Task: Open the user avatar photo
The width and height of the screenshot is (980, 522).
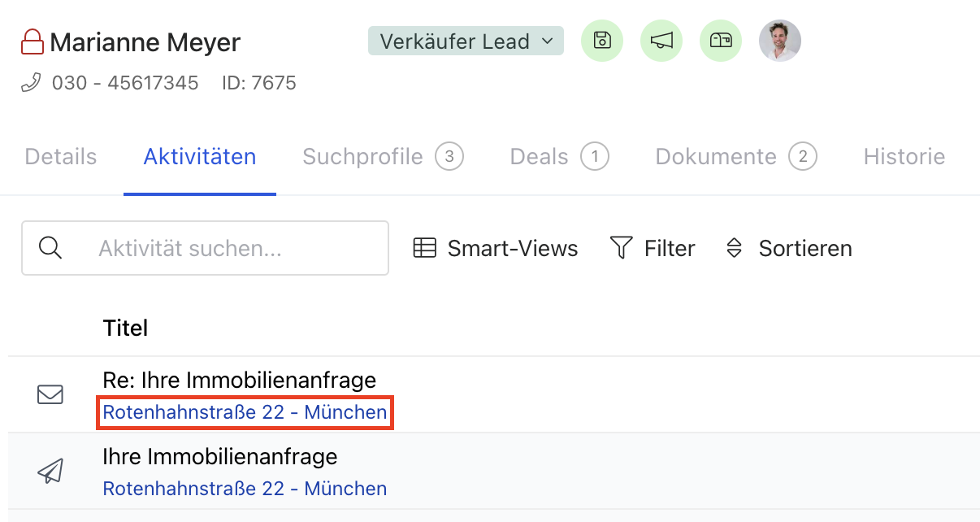Action: tap(780, 41)
